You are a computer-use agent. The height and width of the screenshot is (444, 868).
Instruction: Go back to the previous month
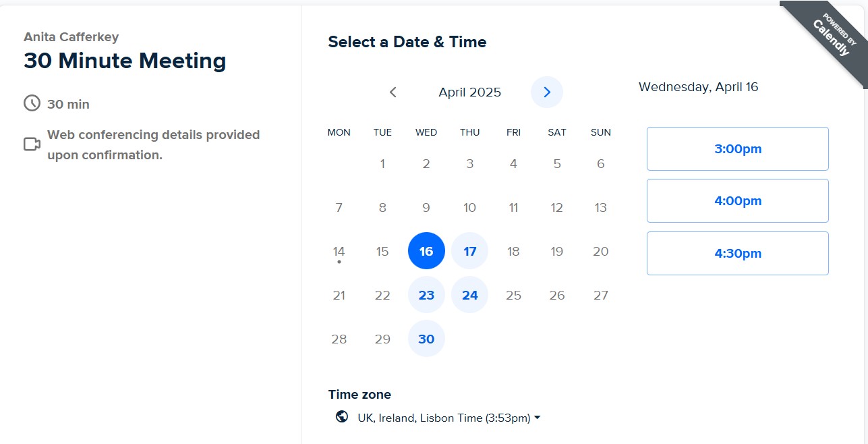[393, 92]
